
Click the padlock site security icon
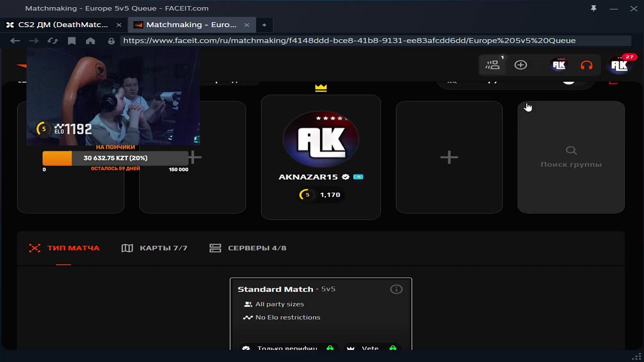pyautogui.click(x=111, y=41)
